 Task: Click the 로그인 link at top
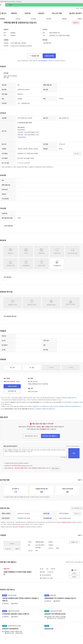[77, 8]
